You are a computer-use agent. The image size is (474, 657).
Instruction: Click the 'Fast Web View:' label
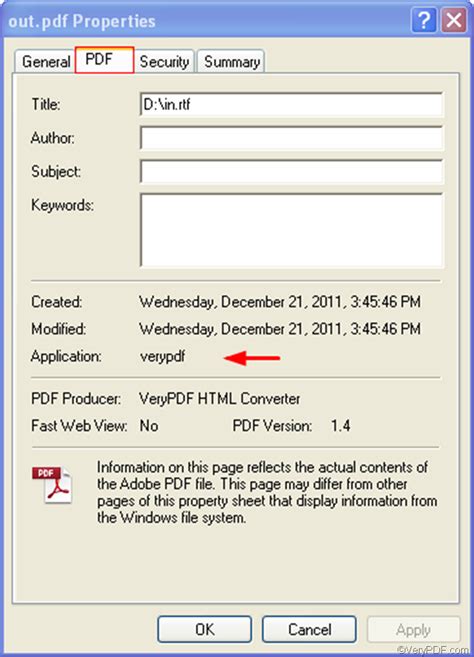point(79,426)
